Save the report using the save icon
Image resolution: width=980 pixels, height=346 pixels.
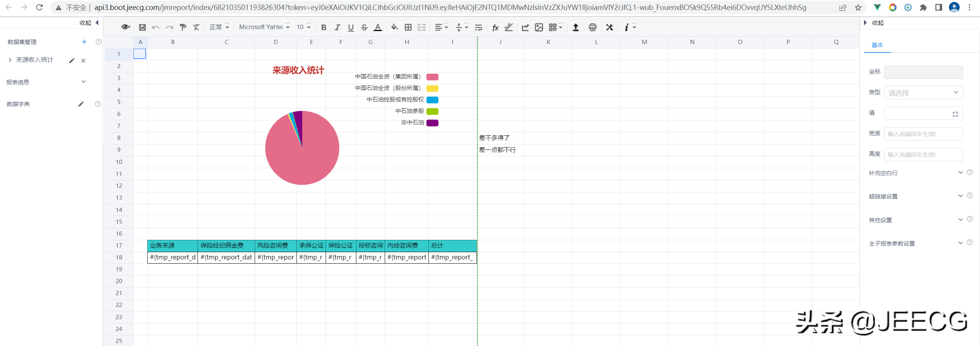click(142, 27)
